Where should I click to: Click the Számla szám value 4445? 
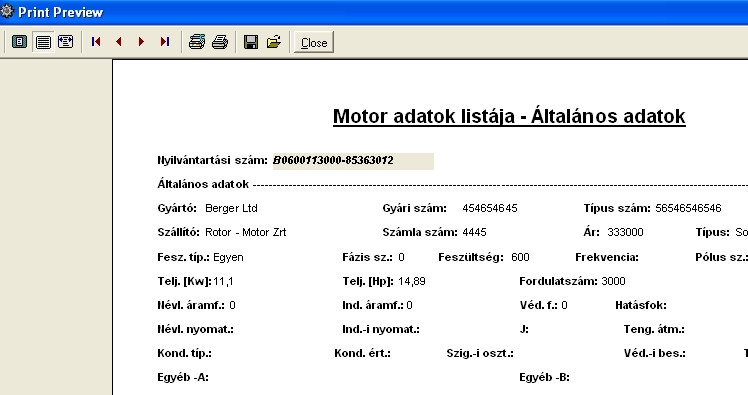[x=474, y=232]
